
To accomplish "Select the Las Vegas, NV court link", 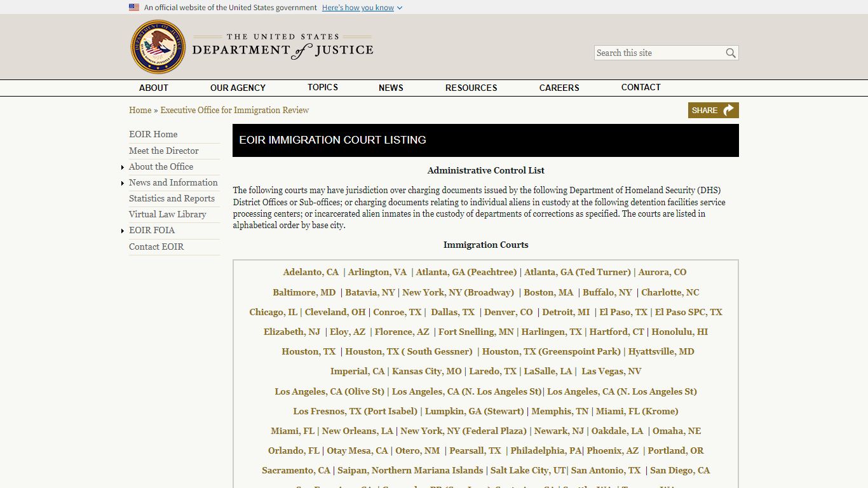I will click(611, 371).
